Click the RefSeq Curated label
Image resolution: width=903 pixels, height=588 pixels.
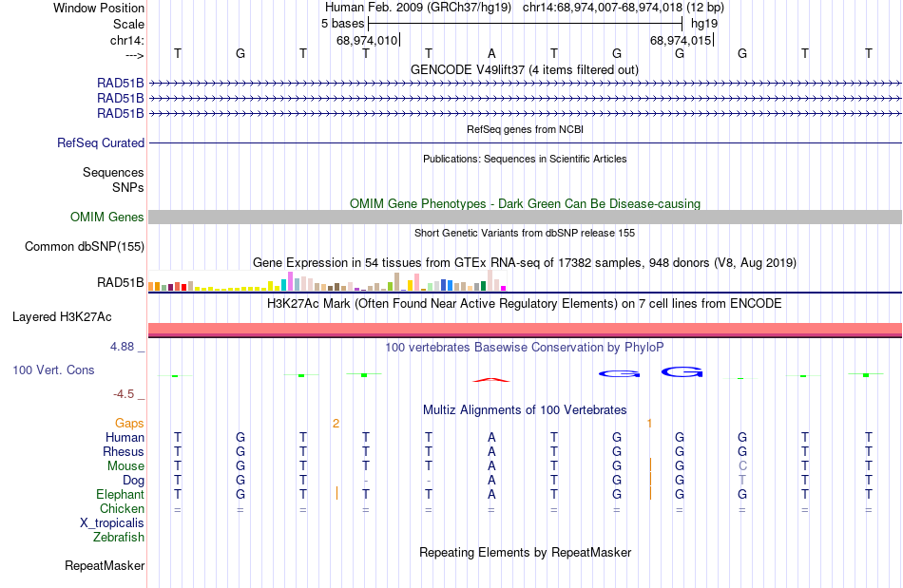click(x=100, y=142)
